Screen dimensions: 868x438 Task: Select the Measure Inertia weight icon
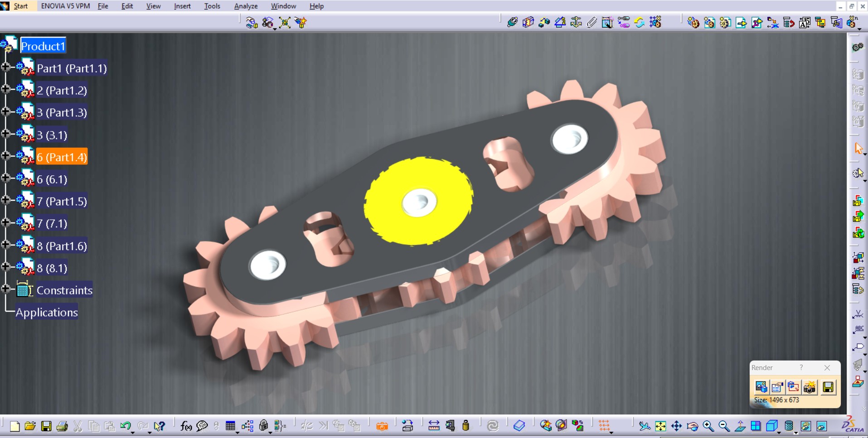(466, 426)
